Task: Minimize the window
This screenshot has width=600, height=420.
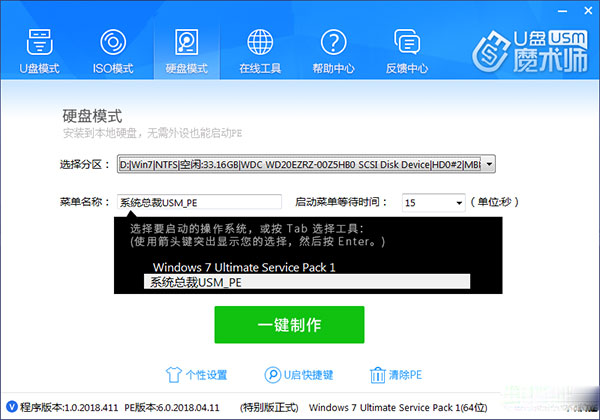Action: click(x=562, y=11)
